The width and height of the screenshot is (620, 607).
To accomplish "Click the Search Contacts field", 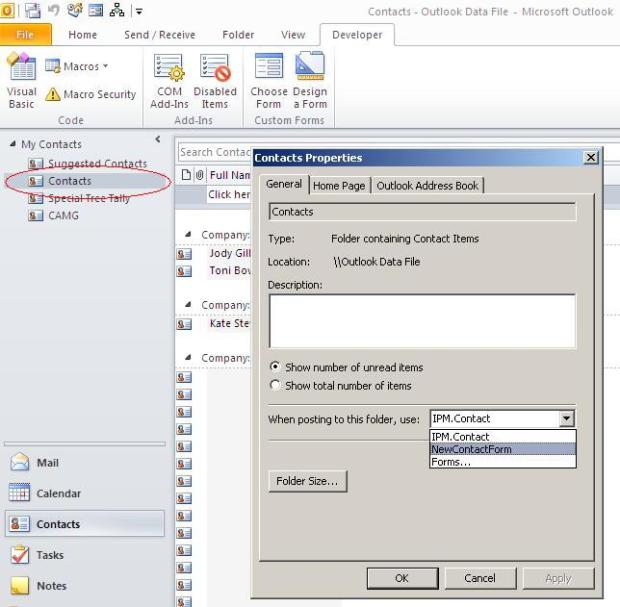I will 215,152.
